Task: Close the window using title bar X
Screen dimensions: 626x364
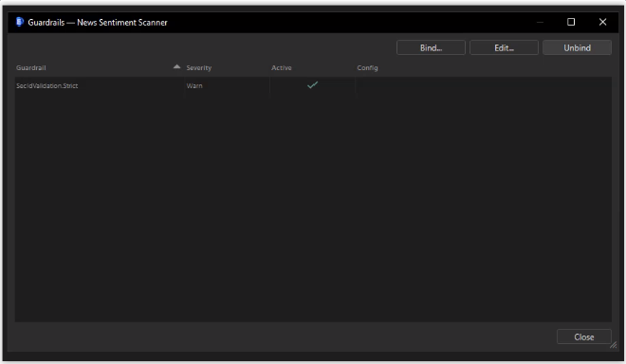Action: pyautogui.click(x=602, y=22)
